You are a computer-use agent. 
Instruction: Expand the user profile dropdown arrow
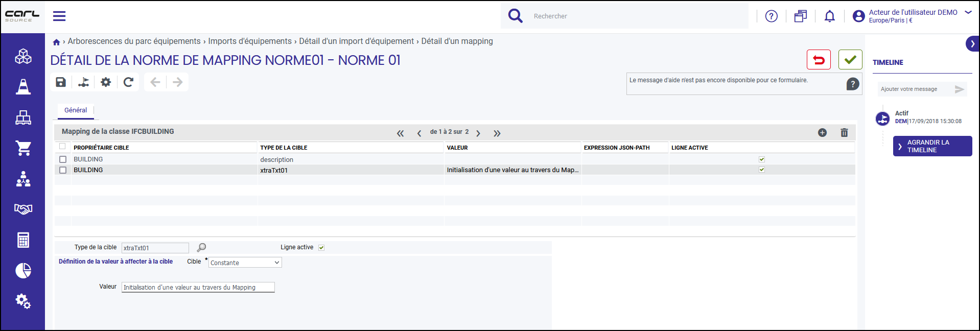pyautogui.click(x=968, y=13)
